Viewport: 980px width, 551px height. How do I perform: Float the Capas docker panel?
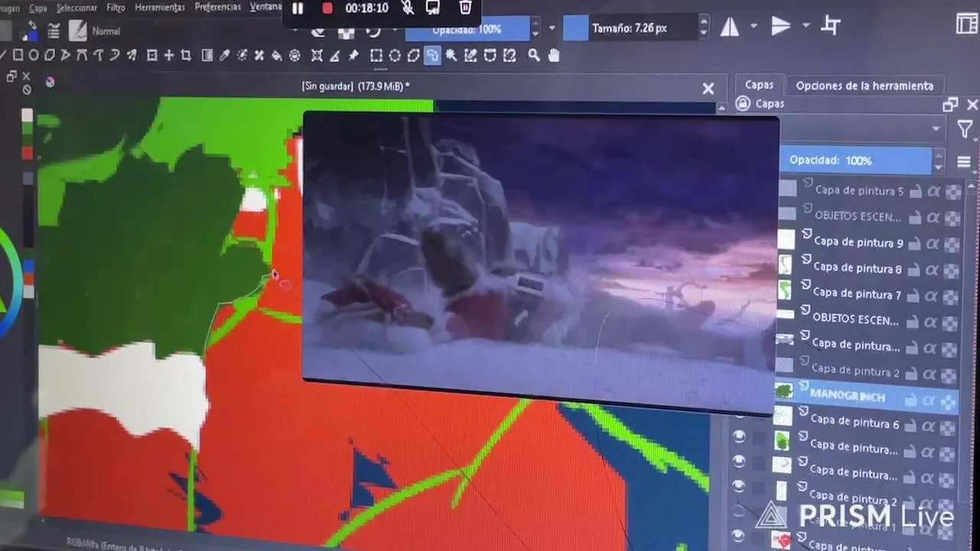coord(950,104)
